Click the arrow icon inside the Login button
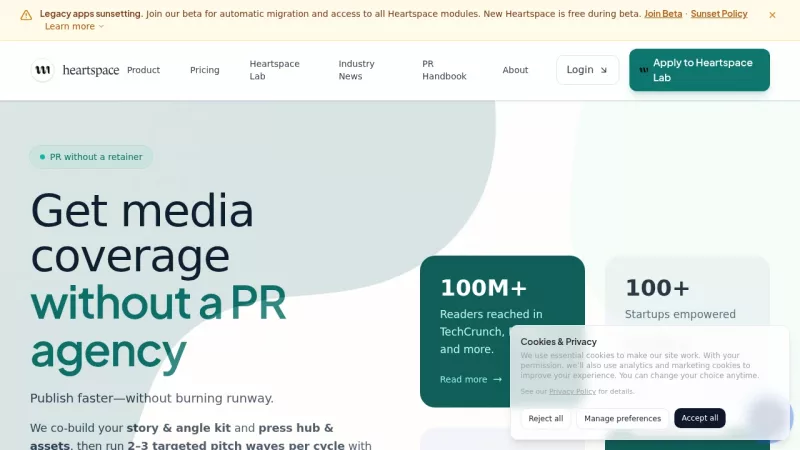 tap(603, 70)
